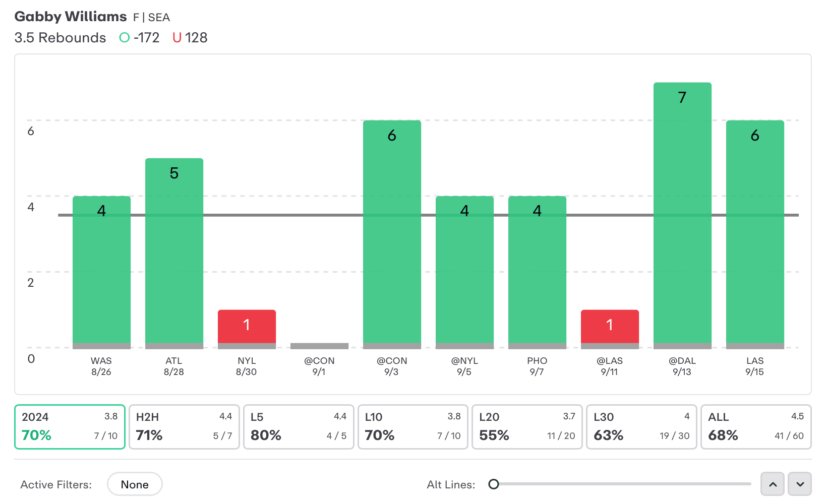View the ALL games tab
The width and height of the screenshot is (826, 504).
[x=755, y=426]
